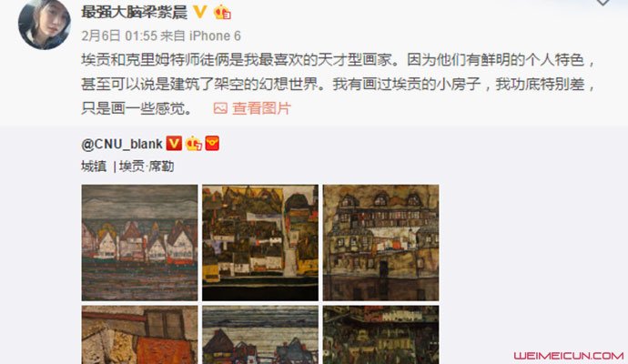Screen dimensions: 628x364
Task: Open third painting of large riverside building
Action: click(380, 243)
